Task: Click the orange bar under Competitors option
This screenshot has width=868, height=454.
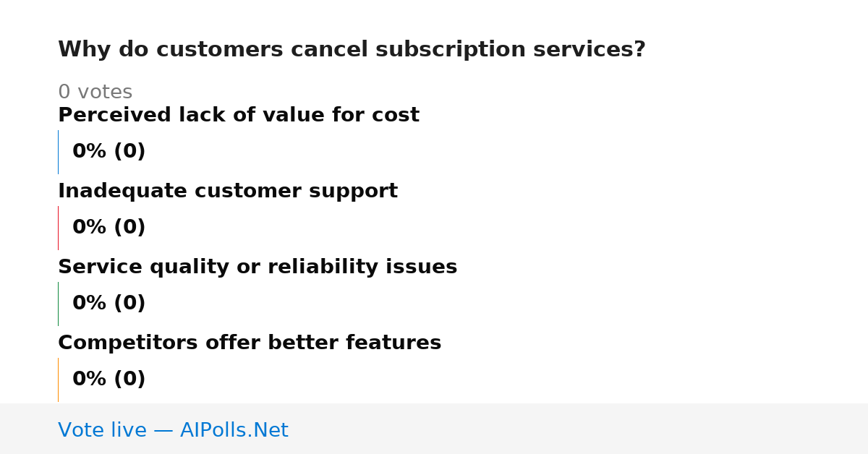Action: point(58,380)
